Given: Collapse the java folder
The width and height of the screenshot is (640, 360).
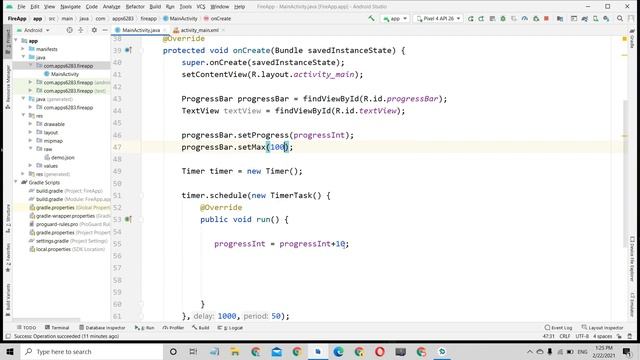Looking at the screenshot, I should click(23, 57).
